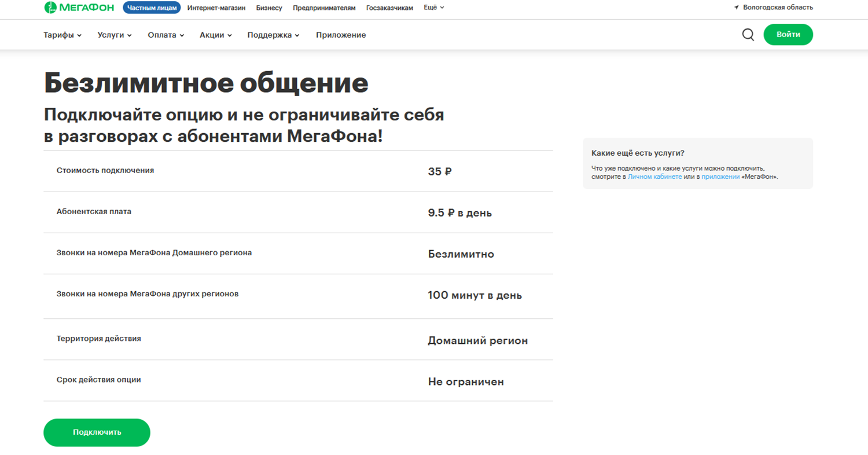Go to the Бизнесу section

point(269,8)
